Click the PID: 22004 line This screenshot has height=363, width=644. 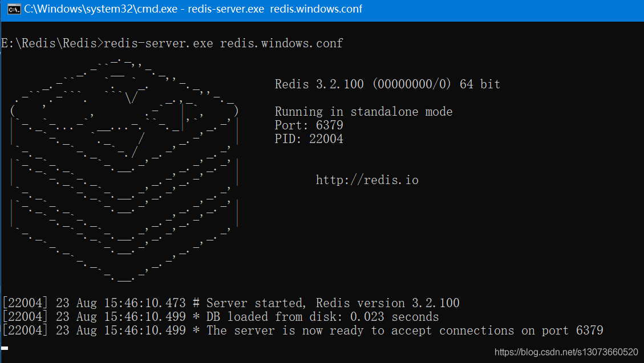click(309, 139)
